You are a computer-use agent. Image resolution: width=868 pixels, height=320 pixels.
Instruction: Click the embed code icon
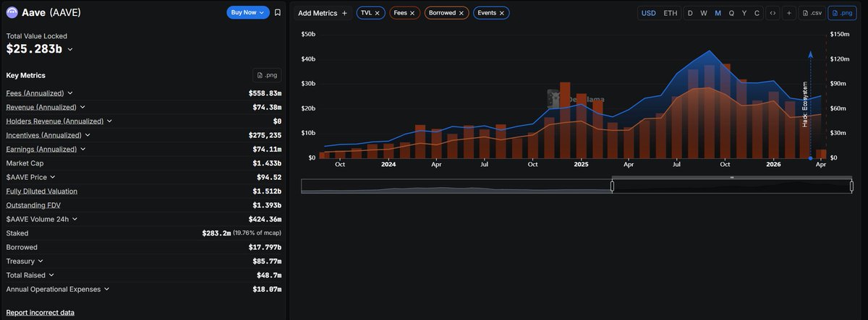(773, 13)
